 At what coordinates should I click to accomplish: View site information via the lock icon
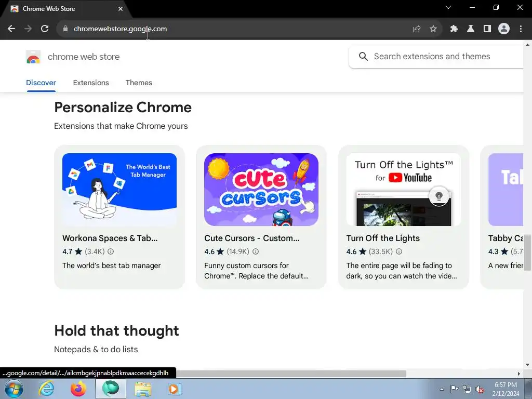pyautogui.click(x=65, y=29)
